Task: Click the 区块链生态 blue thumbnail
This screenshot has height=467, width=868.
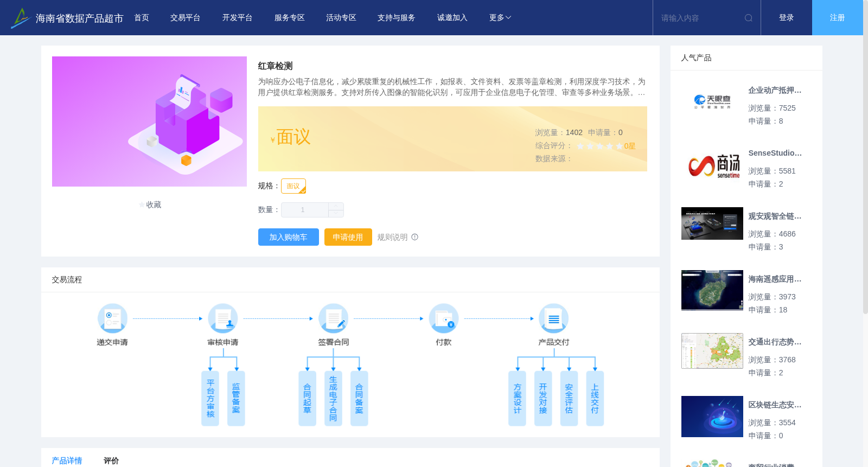Action: point(712,417)
